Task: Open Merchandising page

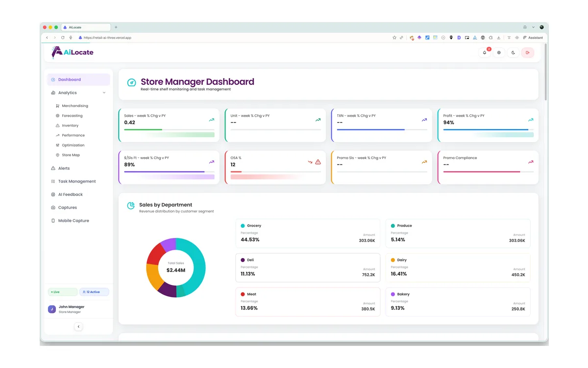Action: 75,106
